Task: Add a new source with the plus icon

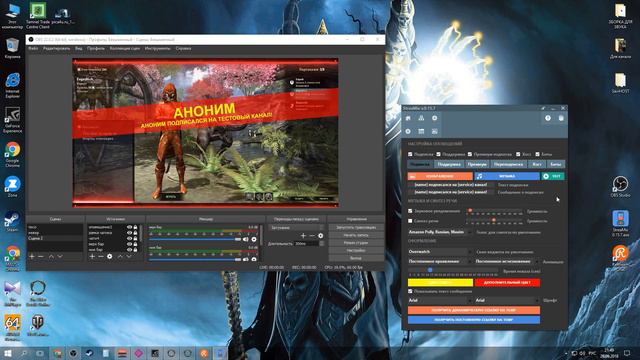Action: 92,256
